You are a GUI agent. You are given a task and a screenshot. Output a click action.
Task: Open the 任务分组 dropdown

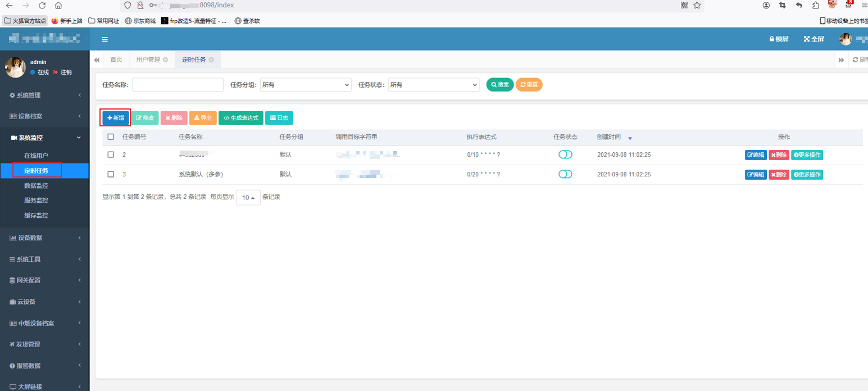[306, 85]
